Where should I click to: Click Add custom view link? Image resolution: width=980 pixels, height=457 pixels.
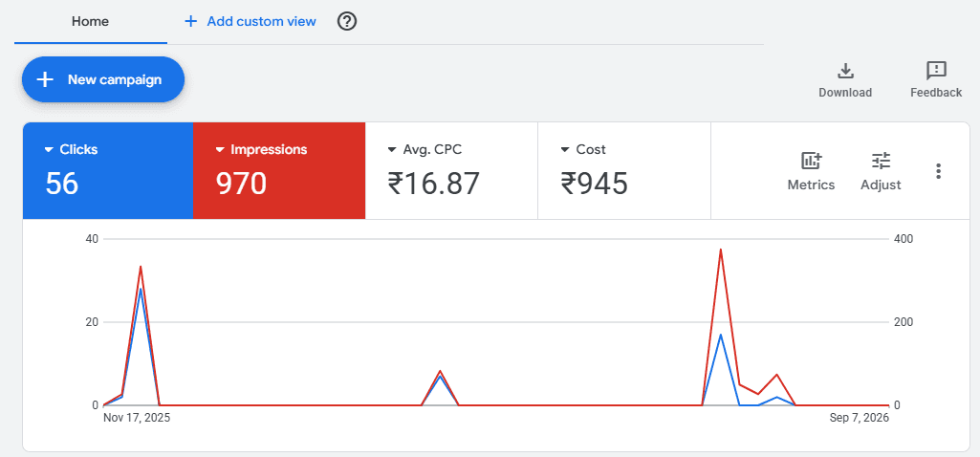[261, 21]
